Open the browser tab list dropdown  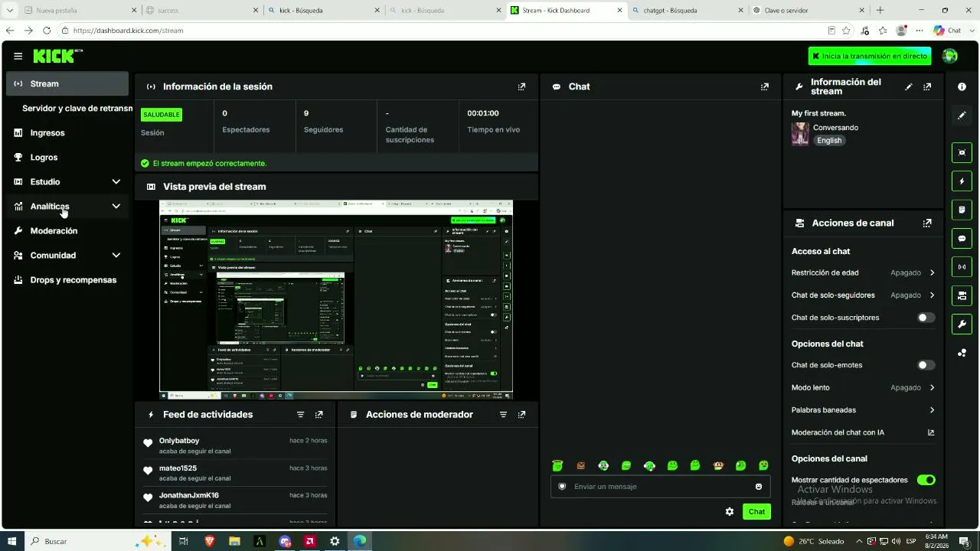coord(10,10)
